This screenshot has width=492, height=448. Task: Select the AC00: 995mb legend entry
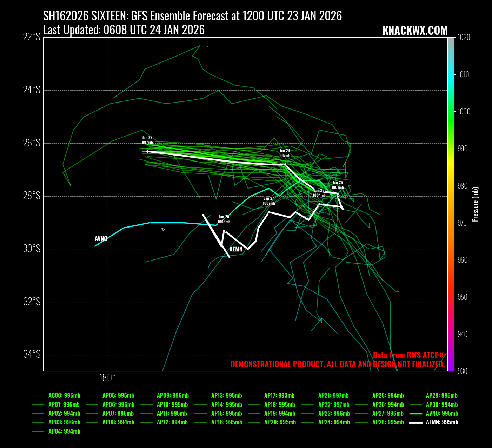pos(64,396)
